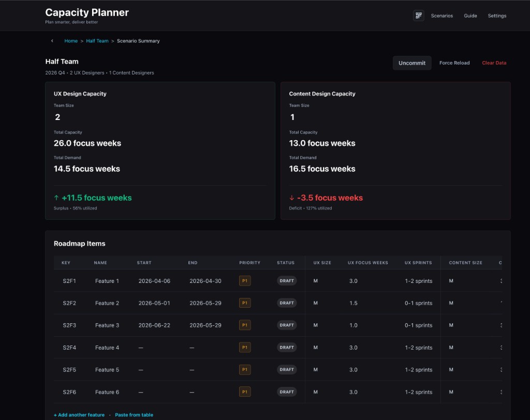Screen dimensions: 530x420
Task: Select the start date cell of Feature 3
Action: click(154, 325)
